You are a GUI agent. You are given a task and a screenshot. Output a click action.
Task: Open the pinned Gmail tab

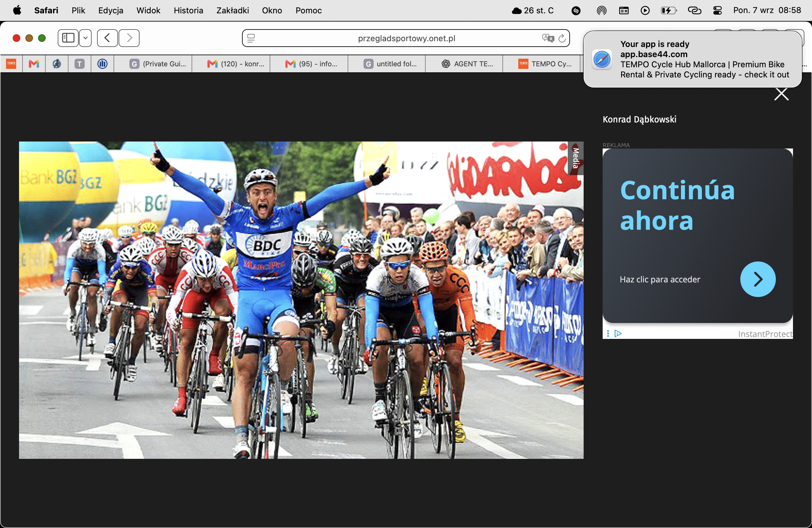(34, 63)
